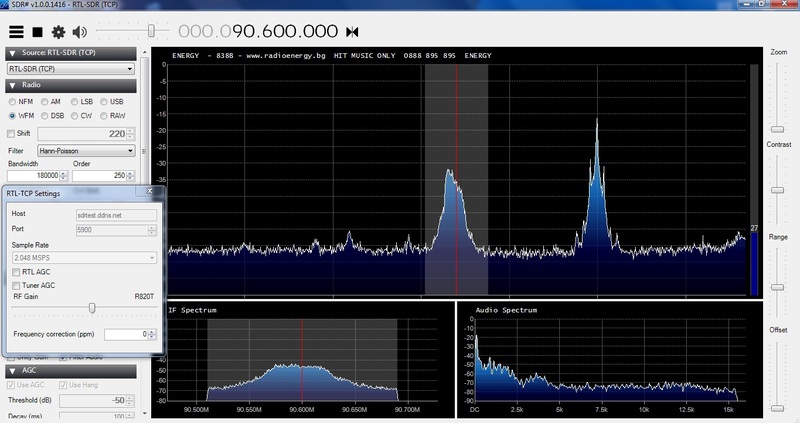
Task: Click the 90.650M label in IF Spectrum
Action: tap(355, 410)
